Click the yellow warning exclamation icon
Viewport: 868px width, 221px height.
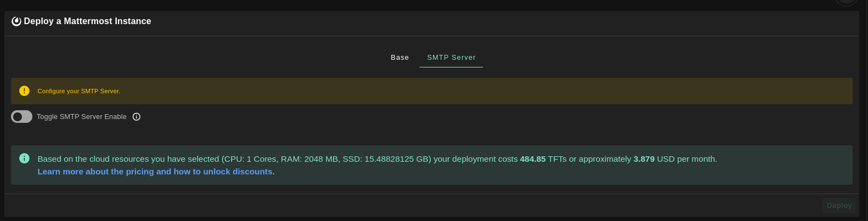point(24,91)
